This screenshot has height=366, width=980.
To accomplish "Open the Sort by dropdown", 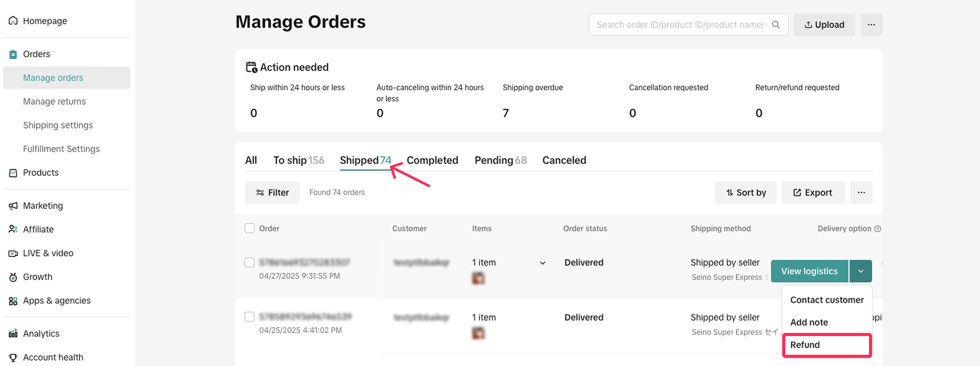I will tap(745, 193).
